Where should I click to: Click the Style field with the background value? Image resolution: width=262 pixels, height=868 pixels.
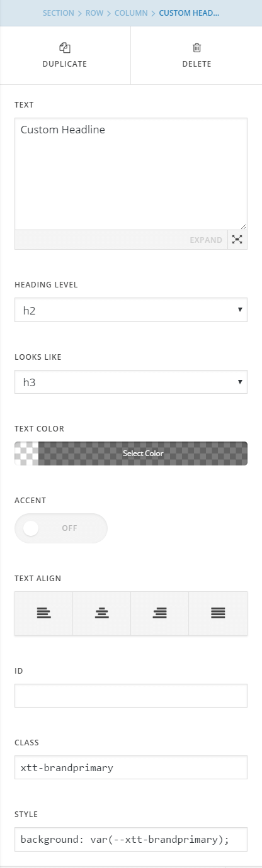(x=131, y=840)
